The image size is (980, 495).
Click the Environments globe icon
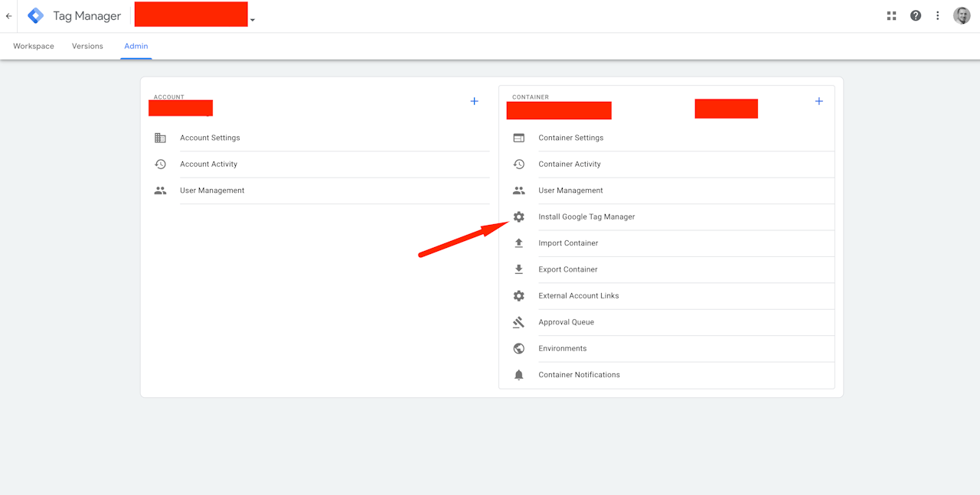tap(518, 348)
